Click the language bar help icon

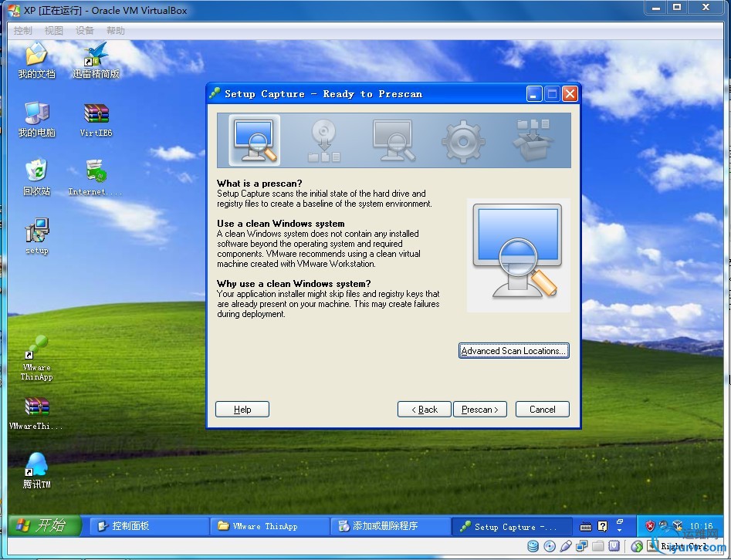point(603,527)
